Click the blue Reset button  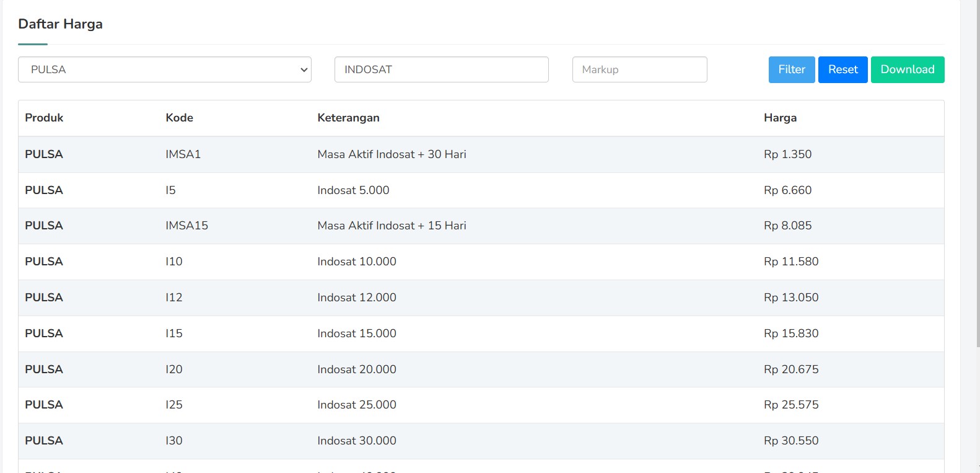coord(842,69)
